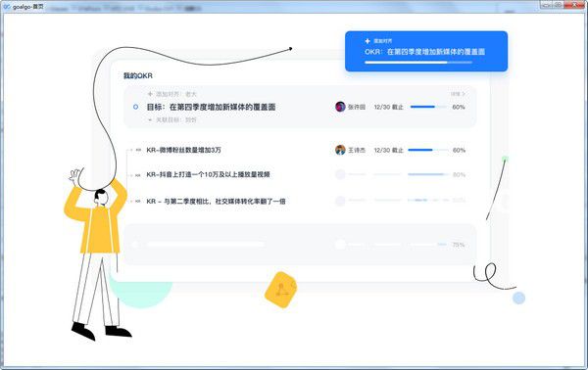This screenshot has width=588, height=370.
Task: Click the goalgo app icon in title bar
Action: tap(7, 7)
